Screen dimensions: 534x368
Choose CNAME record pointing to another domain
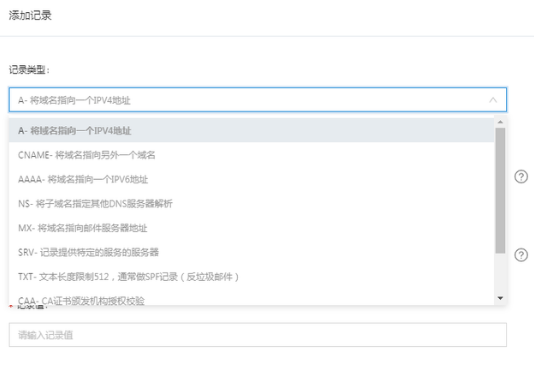click(x=251, y=155)
